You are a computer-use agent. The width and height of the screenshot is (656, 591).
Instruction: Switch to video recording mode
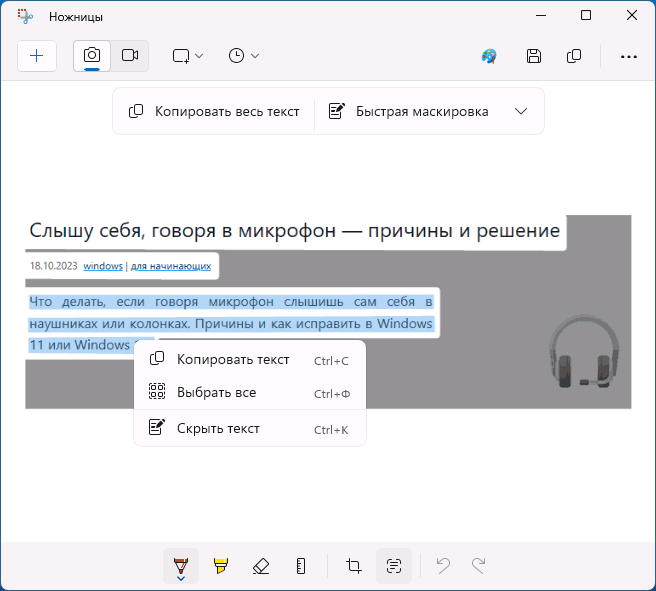coord(130,56)
